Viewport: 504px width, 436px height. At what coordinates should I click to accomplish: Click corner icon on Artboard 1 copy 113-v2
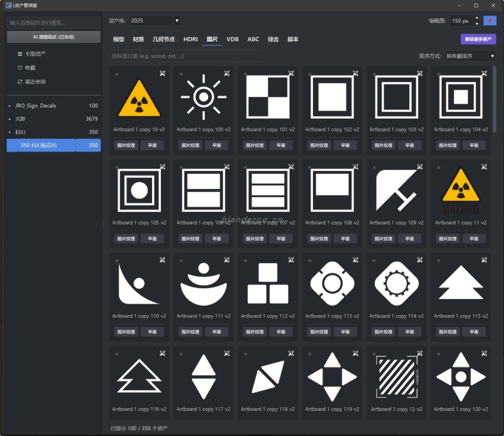click(355, 260)
